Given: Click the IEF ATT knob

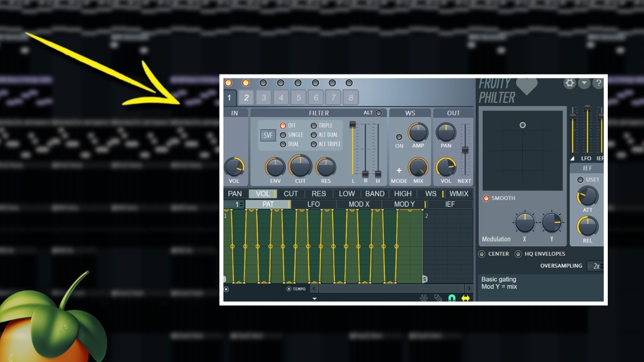Looking at the screenshot, I should [588, 196].
